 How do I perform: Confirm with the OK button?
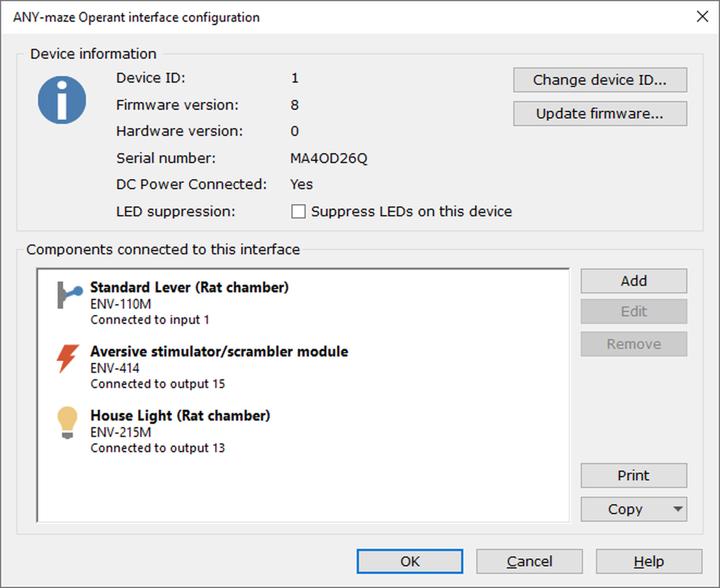pyautogui.click(x=409, y=561)
